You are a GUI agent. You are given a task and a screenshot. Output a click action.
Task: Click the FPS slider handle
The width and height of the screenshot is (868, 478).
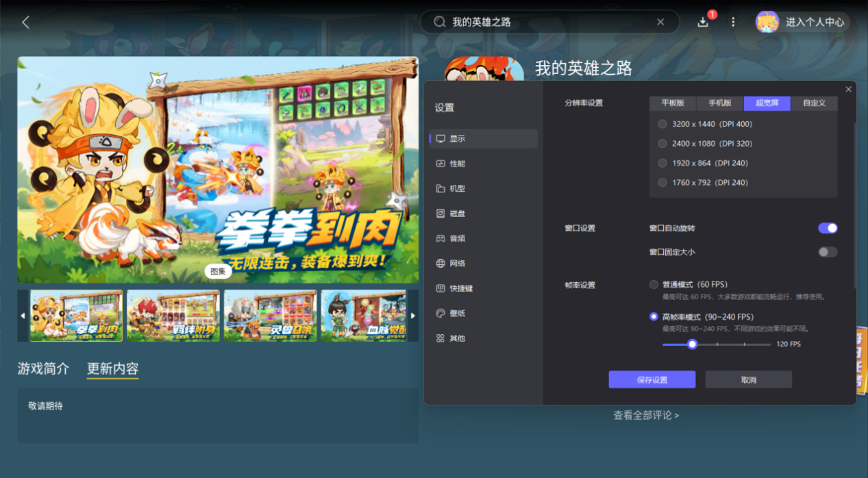point(692,344)
